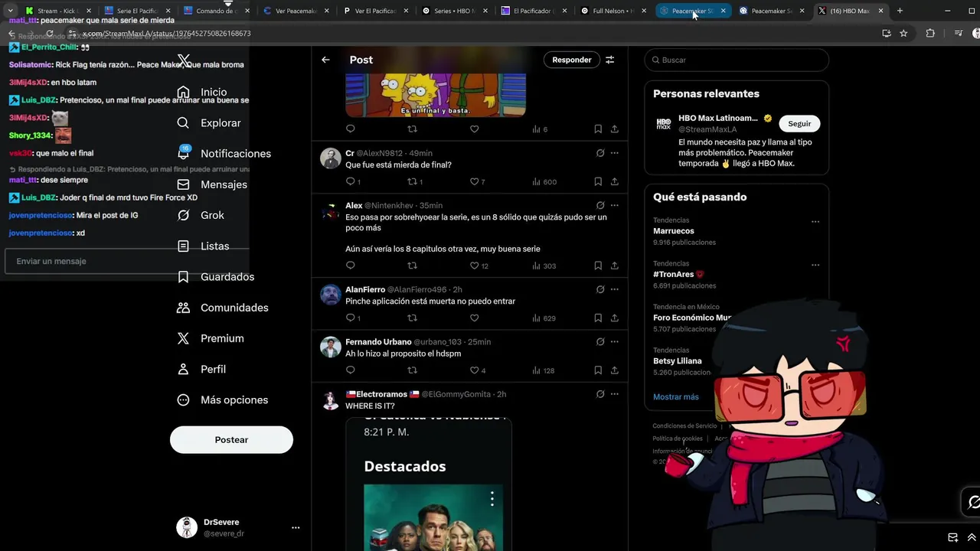Open Inicio in sidebar
The height and width of the screenshot is (551, 980).
(x=214, y=92)
